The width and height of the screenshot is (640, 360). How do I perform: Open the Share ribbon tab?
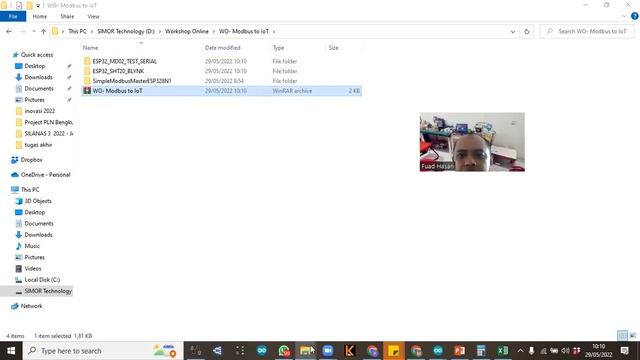click(x=67, y=16)
